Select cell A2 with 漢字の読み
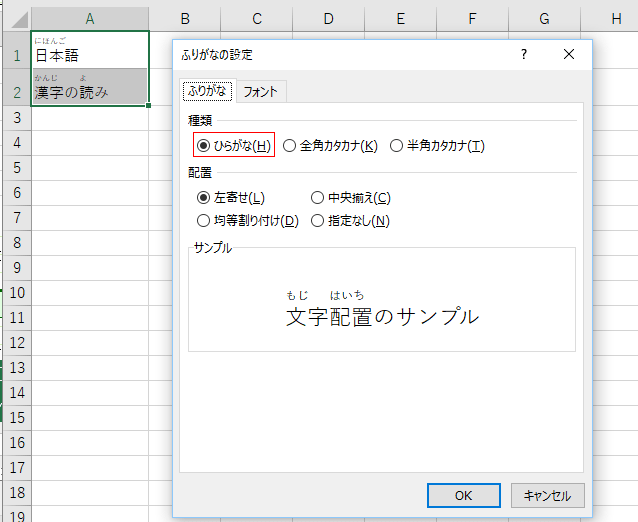Image resolution: width=638 pixels, height=522 pixels. [90, 87]
